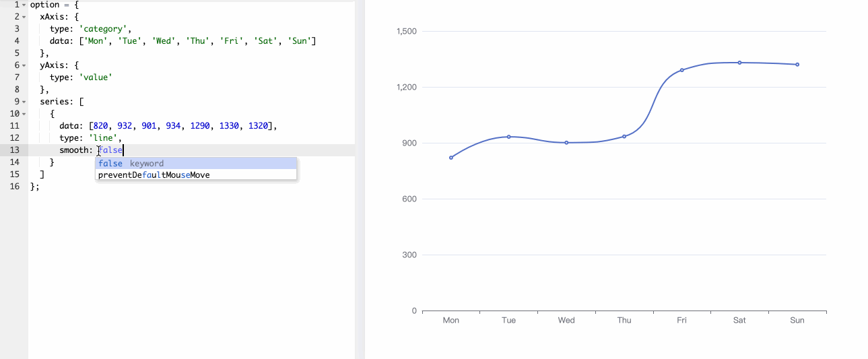Select the Tue data point marker
This screenshot has width=868, height=359.
click(x=508, y=137)
